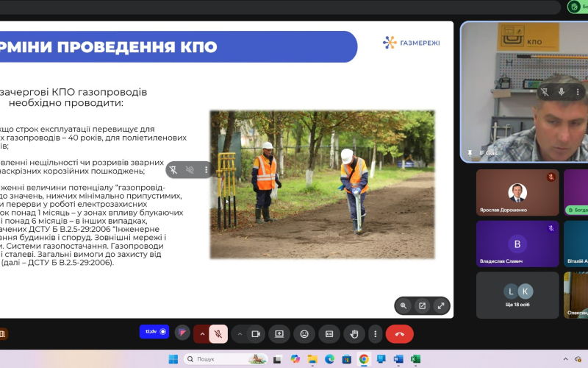Image resolution: width=588 pixels, height=368 pixels.
Task: Open Microsoft Store from the taskbar
Action: pos(347,359)
